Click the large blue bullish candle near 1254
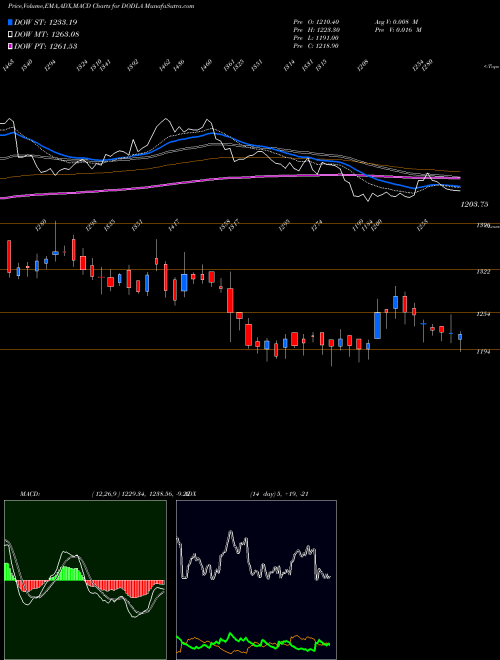Image resolution: width=500 pixels, height=660 pixels. pos(378,325)
